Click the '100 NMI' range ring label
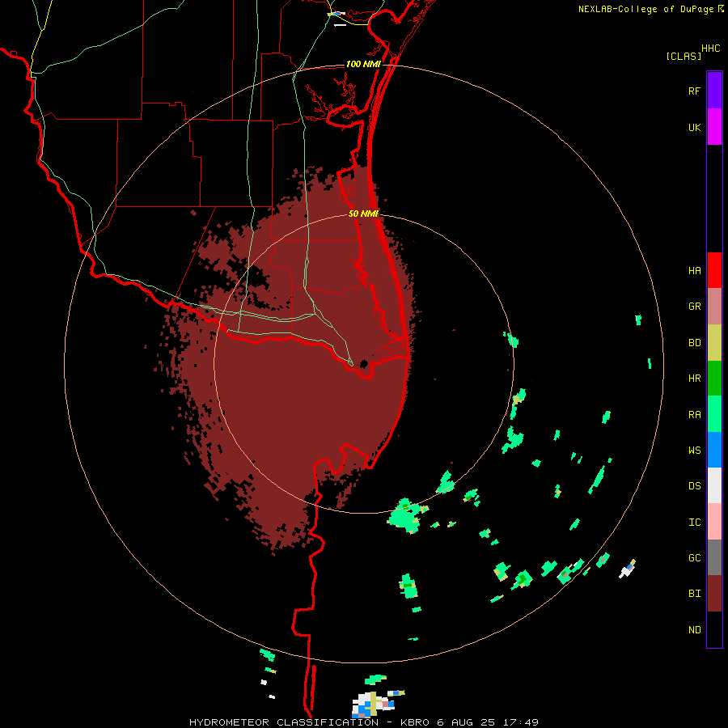728x728 pixels. tap(363, 64)
